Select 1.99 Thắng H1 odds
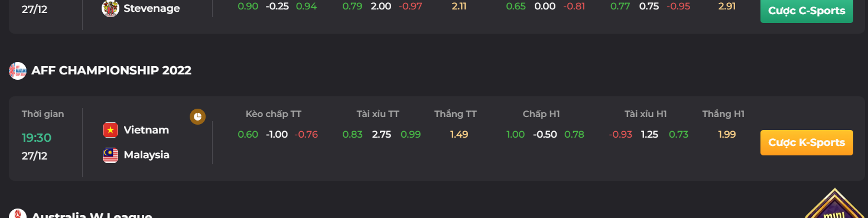868x218 pixels. [727, 134]
